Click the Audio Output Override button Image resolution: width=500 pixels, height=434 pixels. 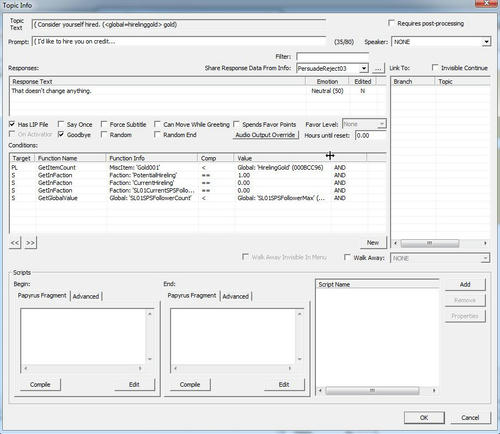coord(265,135)
